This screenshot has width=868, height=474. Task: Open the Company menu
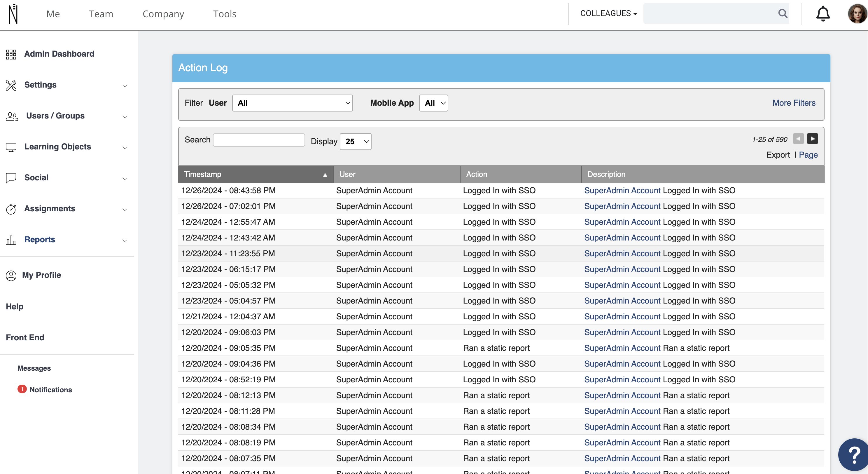[x=163, y=14]
